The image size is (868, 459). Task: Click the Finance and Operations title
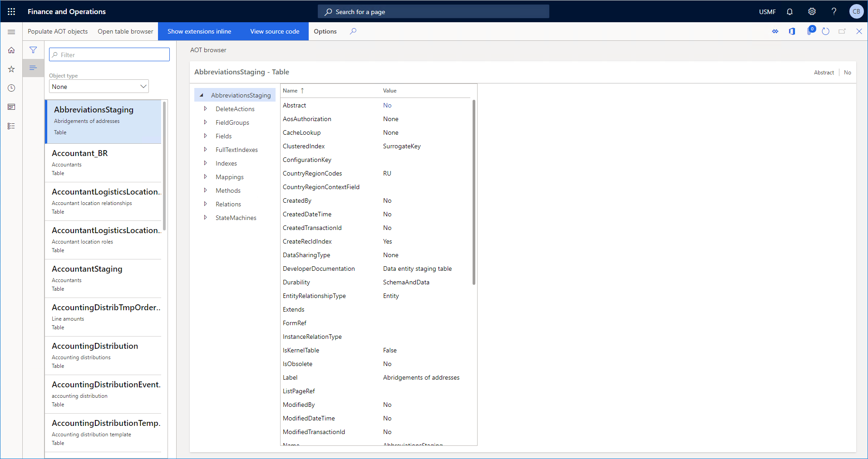(67, 11)
